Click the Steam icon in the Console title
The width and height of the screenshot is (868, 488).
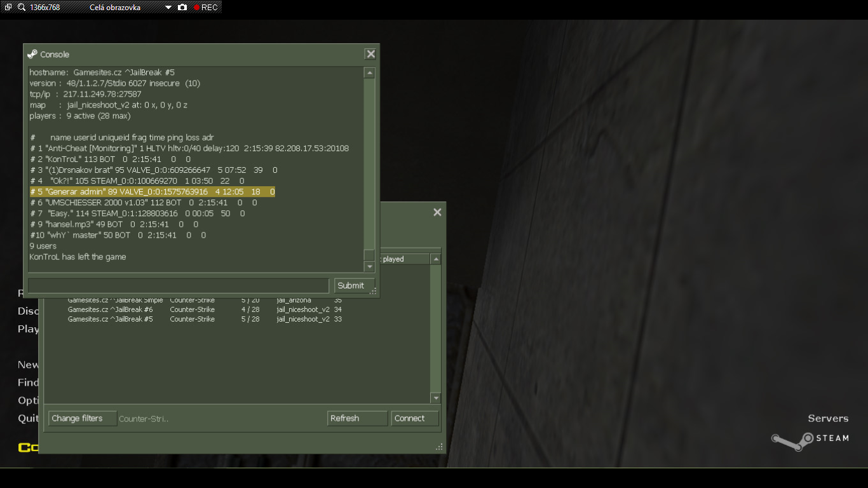(x=32, y=54)
